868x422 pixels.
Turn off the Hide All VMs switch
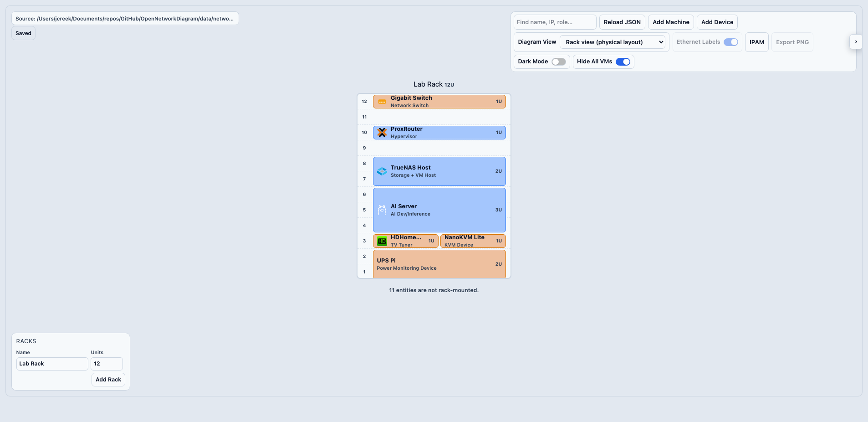point(623,62)
